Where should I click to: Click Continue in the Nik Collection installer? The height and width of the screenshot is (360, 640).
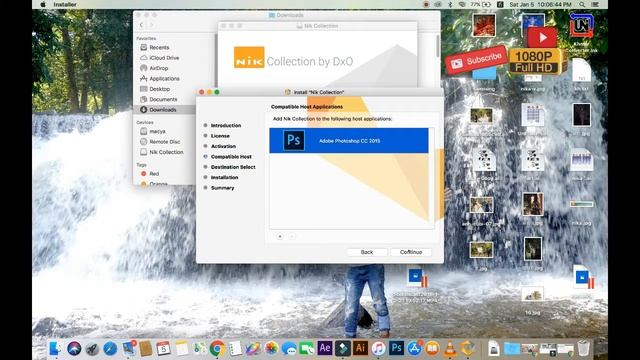(x=411, y=252)
